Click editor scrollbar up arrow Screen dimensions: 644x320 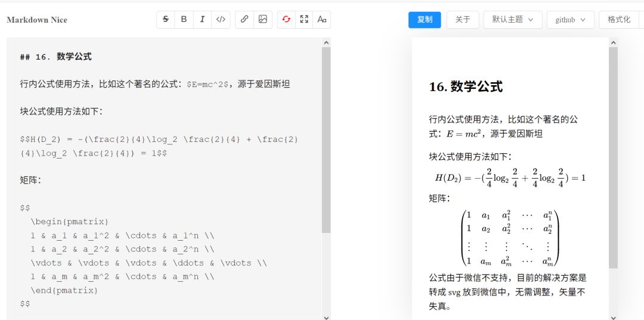click(326, 42)
